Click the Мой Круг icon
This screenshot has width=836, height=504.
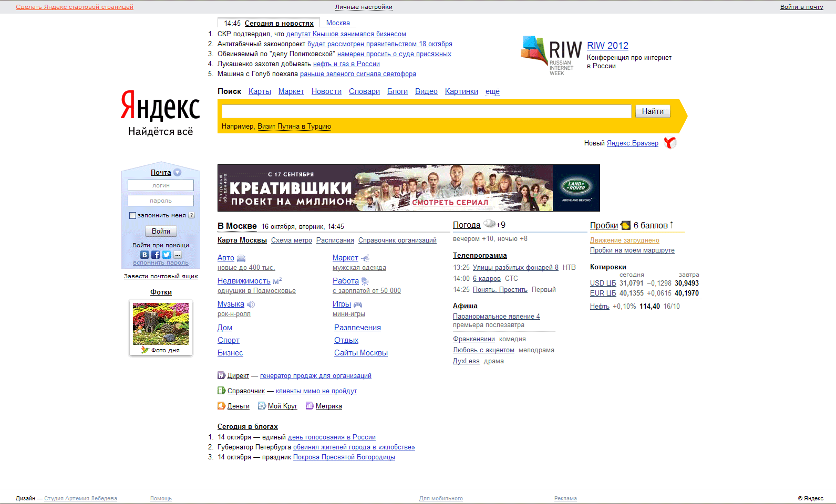point(262,406)
